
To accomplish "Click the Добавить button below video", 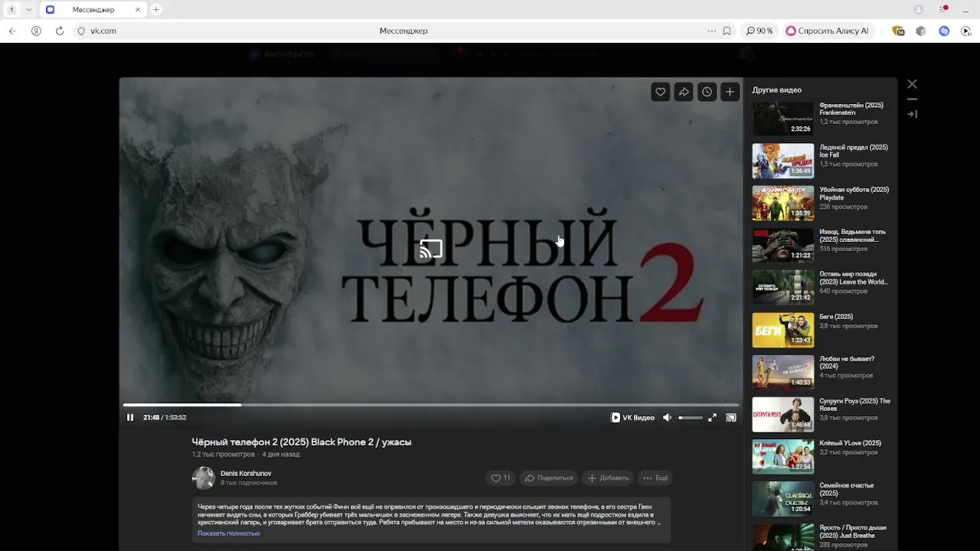I will (x=608, y=478).
